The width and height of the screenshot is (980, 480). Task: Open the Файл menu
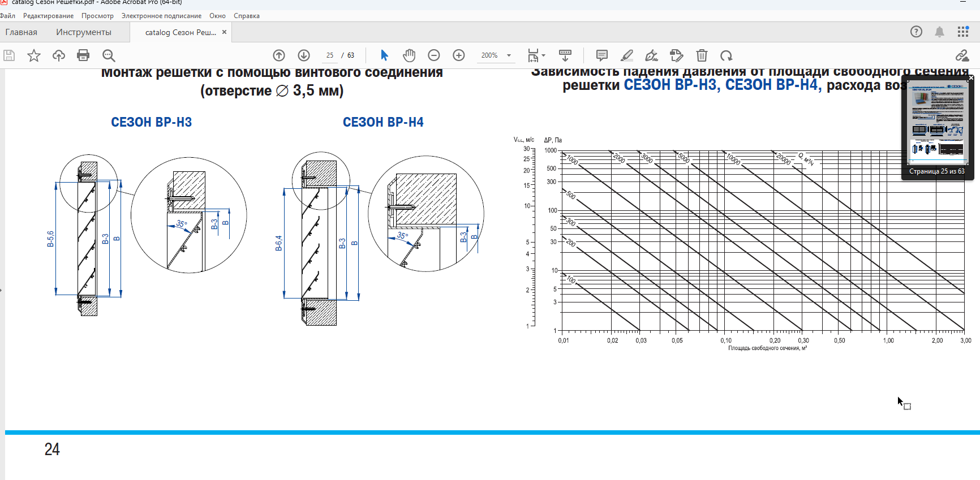[x=8, y=16]
